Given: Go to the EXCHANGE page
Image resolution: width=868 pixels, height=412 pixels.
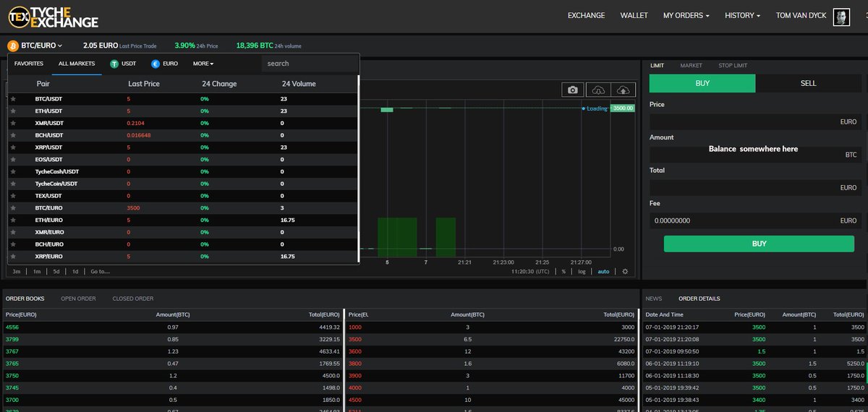Looking at the screenshot, I should pos(586,15).
